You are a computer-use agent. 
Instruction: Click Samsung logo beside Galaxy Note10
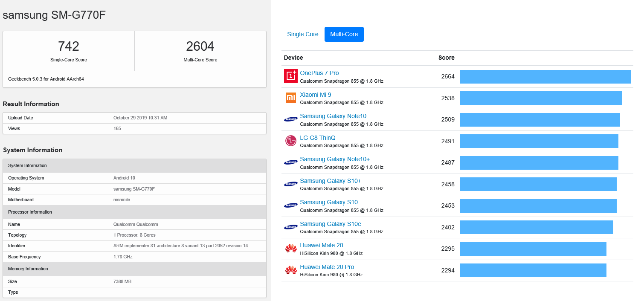pos(290,119)
